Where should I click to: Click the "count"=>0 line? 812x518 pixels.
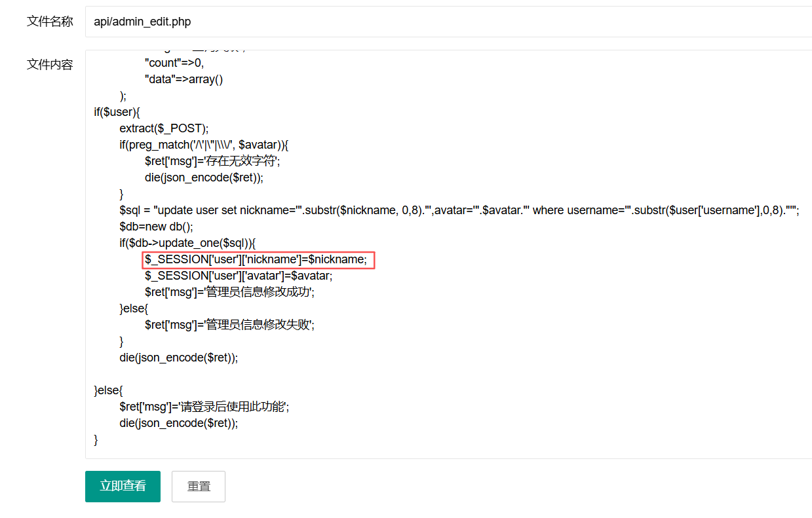point(174,63)
